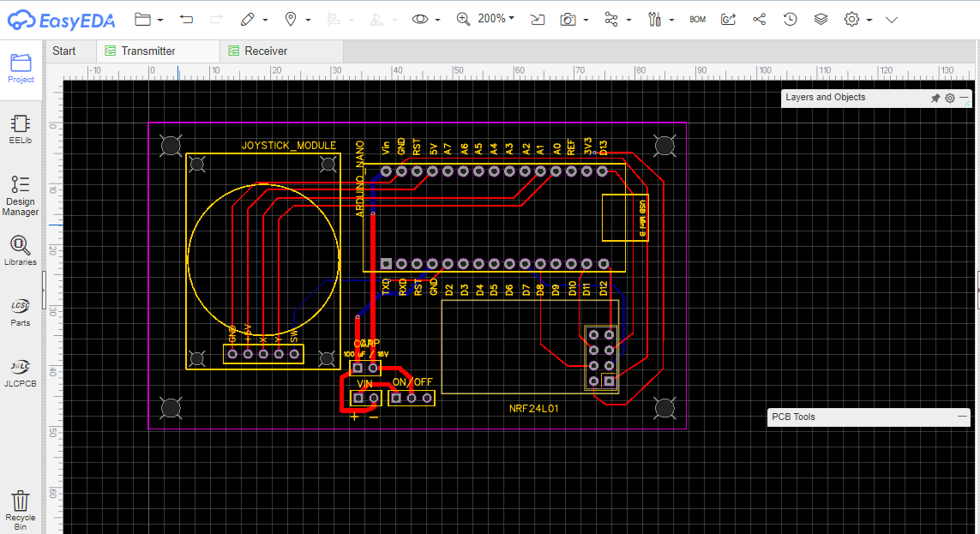Open the Recycle Bin
This screenshot has width=980, height=534.
[x=21, y=510]
